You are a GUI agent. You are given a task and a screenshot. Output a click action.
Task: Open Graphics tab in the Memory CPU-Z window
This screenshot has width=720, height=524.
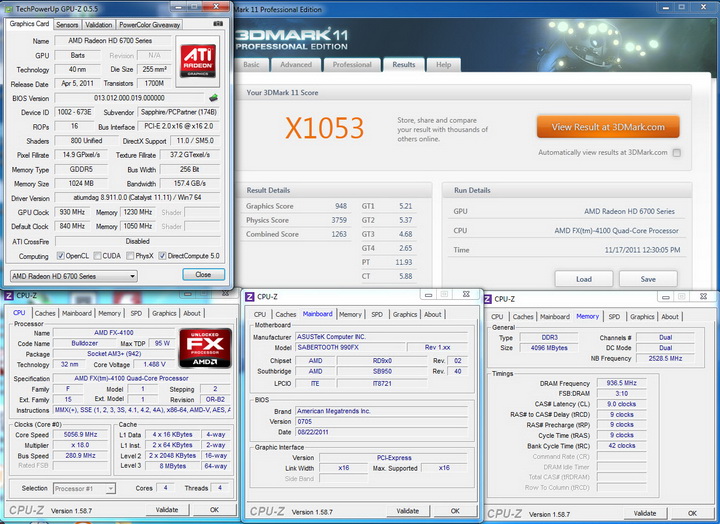[x=642, y=317]
